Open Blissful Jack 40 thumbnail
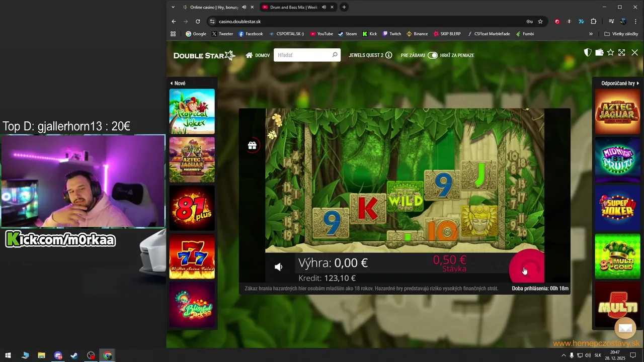 click(192, 305)
